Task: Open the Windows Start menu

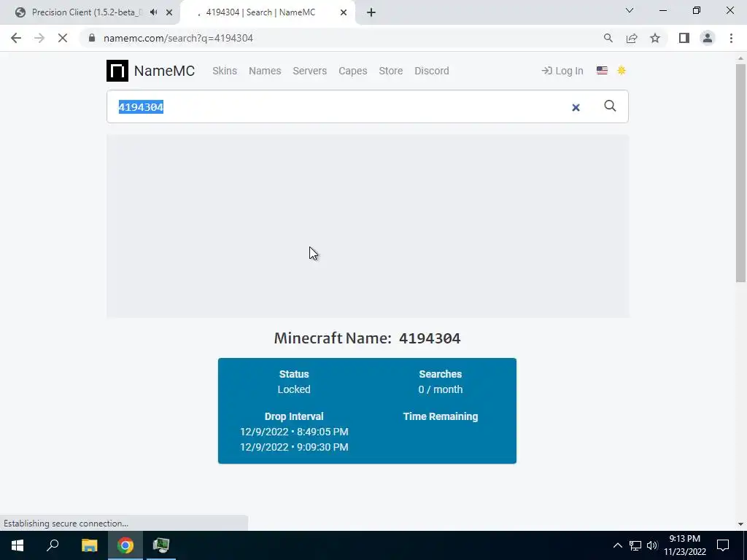Action: [18, 545]
